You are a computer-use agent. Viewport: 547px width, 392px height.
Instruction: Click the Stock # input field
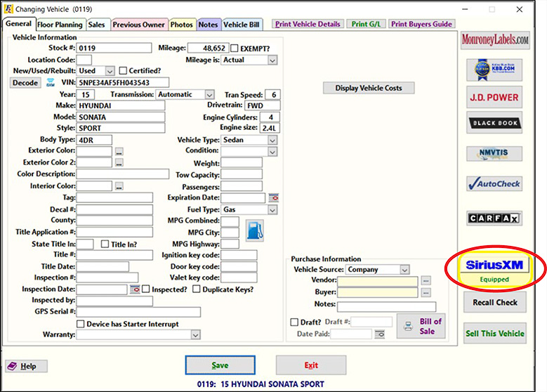pyautogui.click(x=114, y=48)
